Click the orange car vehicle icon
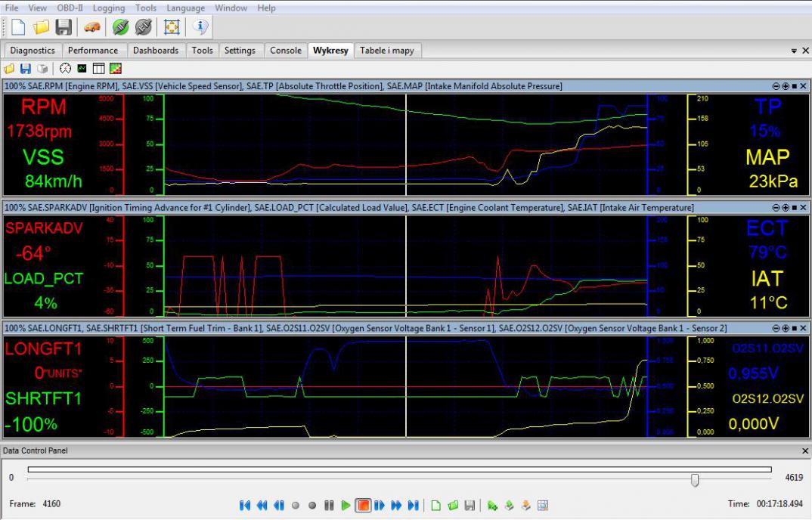Viewport: 812px width, 520px height. coord(91,27)
